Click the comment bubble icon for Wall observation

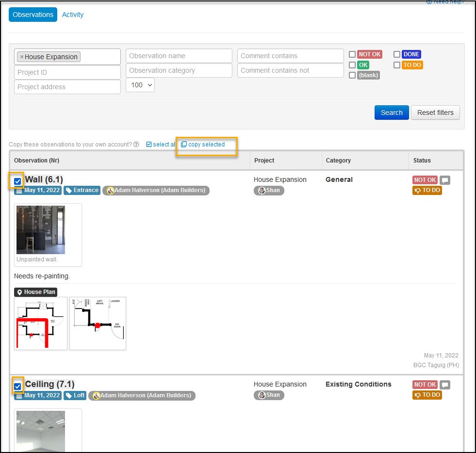click(445, 180)
